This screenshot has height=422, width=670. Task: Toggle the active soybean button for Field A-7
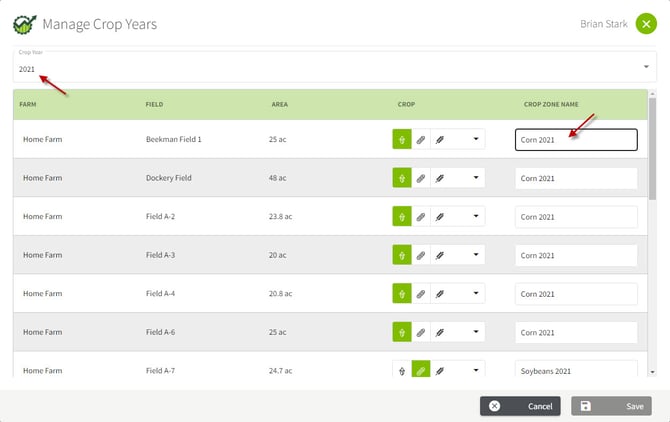pos(421,371)
